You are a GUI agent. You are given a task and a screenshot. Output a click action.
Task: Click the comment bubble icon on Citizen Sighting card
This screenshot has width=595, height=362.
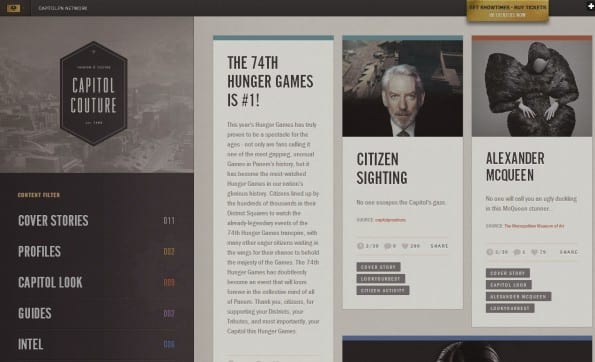coord(387,246)
